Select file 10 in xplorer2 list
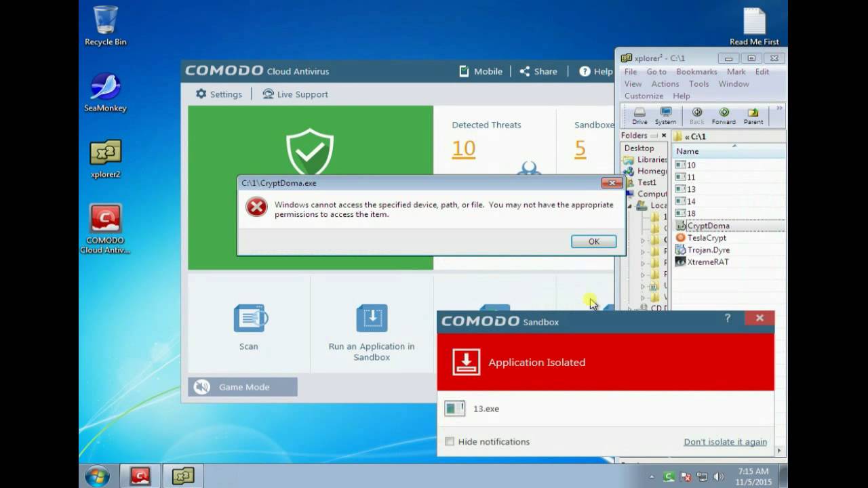 [x=686, y=165]
